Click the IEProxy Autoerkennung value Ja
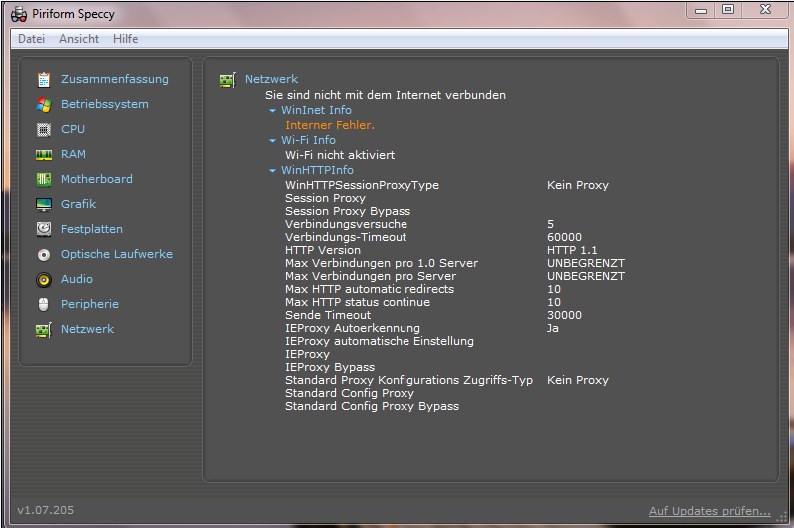Image resolution: width=794 pixels, height=528 pixels. click(552, 328)
